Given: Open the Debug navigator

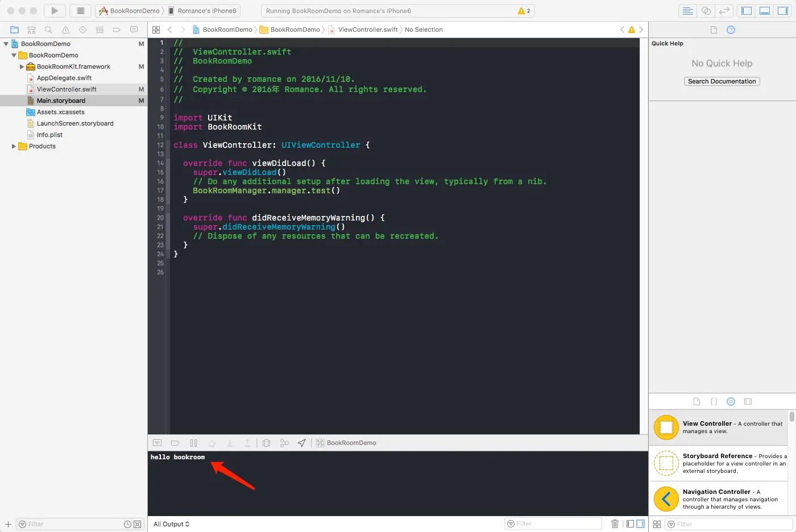Looking at the screenshot, I should pyautogui.click(x=100, y=30).
